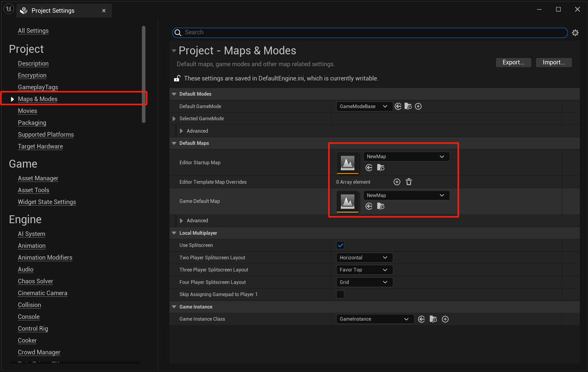Open Two Player Splitscreen Layout dropdown

(364, 258)
